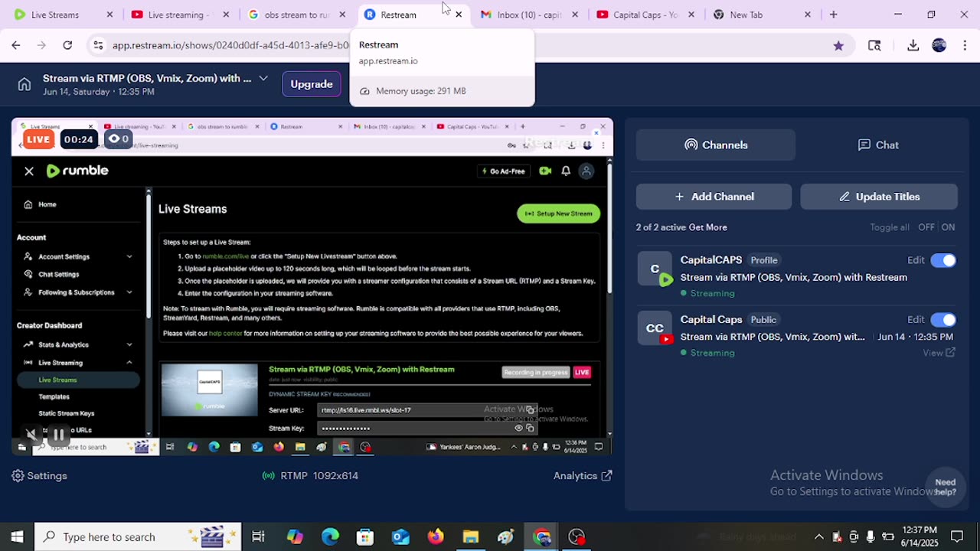
Task: Switch to the Inbox (10) Gmail tab
Action: coord(530,15)
